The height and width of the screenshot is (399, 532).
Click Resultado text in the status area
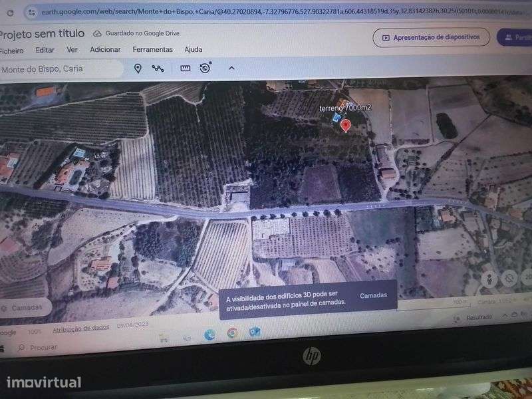point(479,318)
